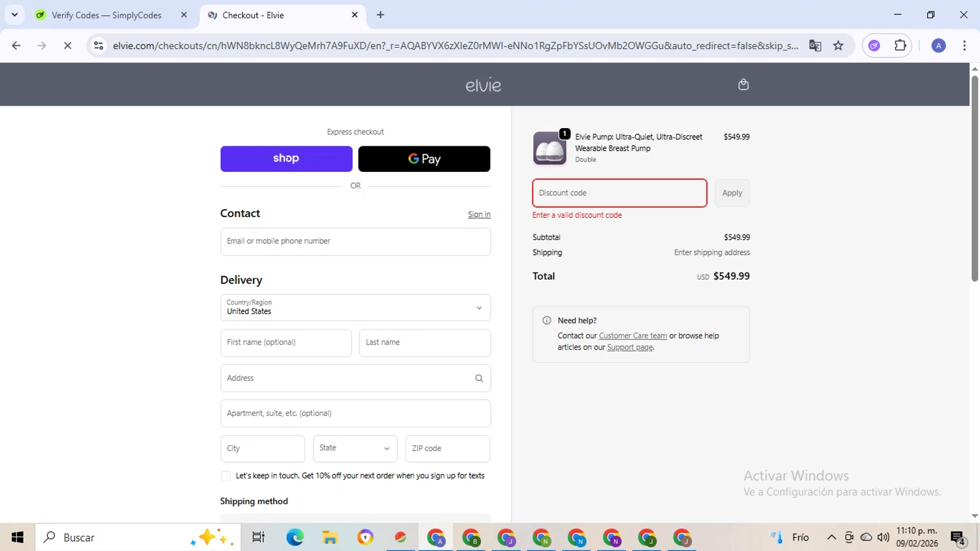980x551 pixels.
Task: Open the Extensions puzzle icon
Action: [900, 46]
